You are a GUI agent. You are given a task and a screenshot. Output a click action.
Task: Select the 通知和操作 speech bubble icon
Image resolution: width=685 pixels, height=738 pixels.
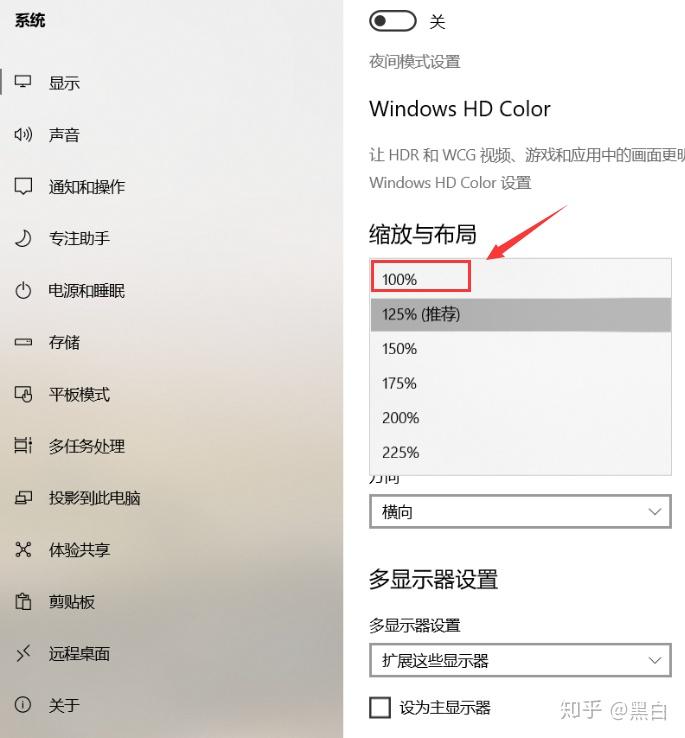pos(23,186)
